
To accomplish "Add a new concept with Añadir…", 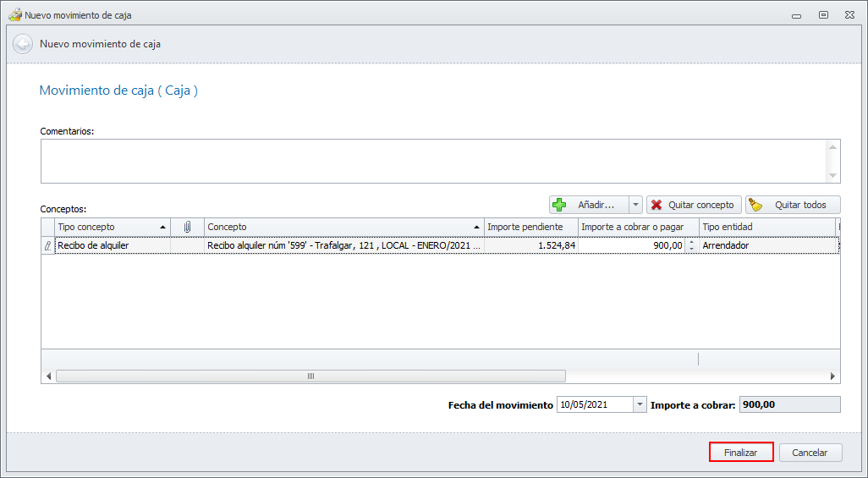I will tap(589, 205).
